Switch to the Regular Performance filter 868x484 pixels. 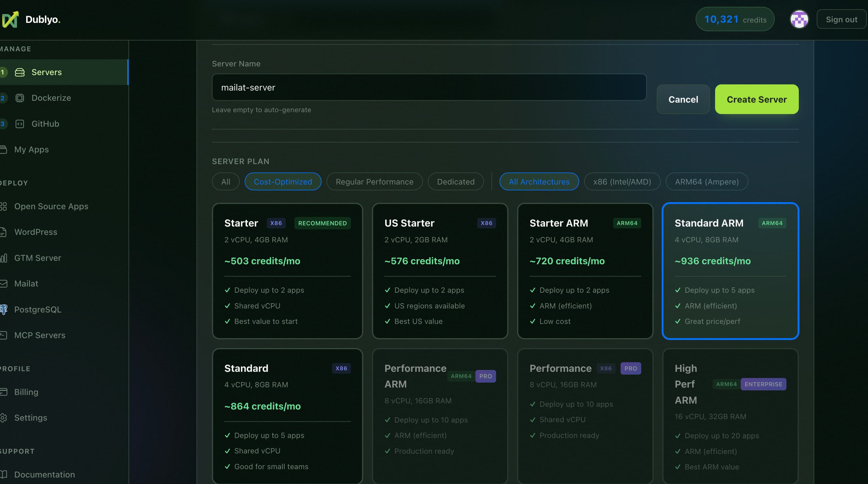click(374, 182)
